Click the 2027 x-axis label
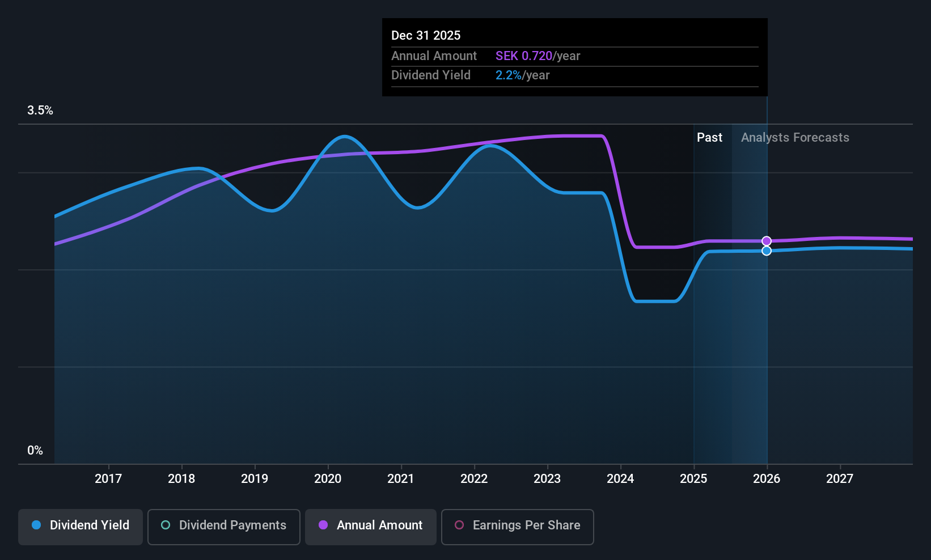The image size is (931, 560). [x=840, y=479]
